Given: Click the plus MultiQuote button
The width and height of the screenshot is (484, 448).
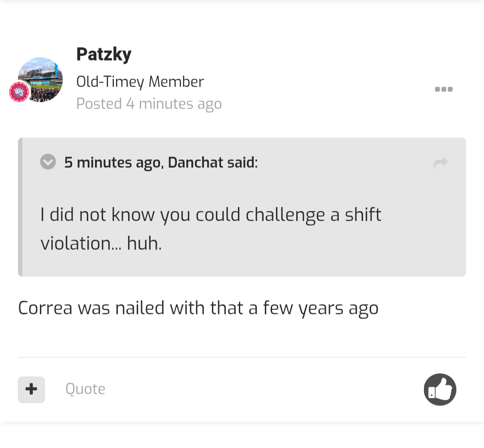Looking at the screenshot, I should click(x=31, y=389).
